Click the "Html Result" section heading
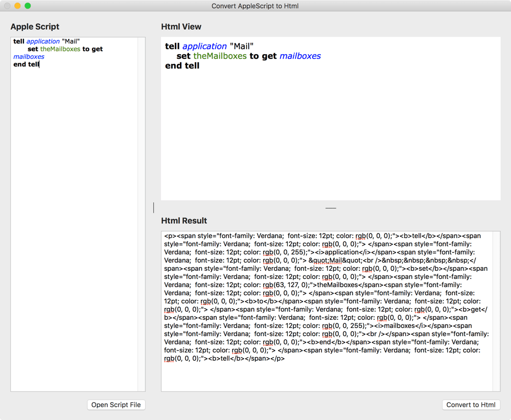Image resolution: width=511 pixels, height=420 pixels. point(184,221)
